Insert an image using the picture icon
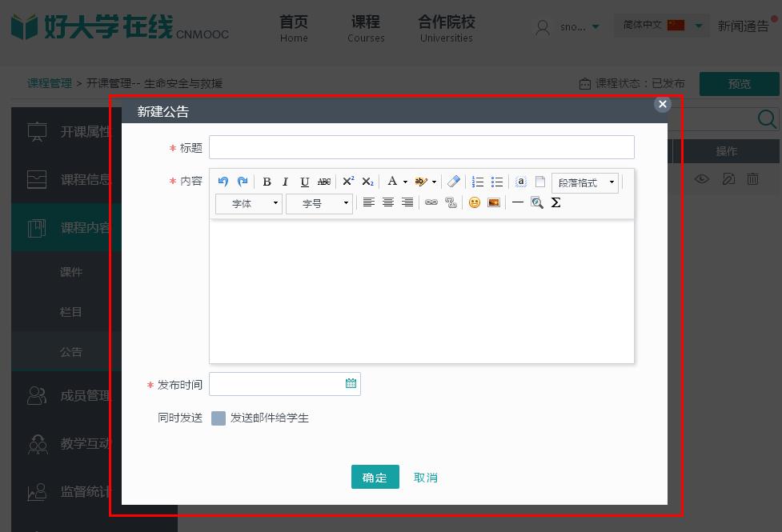This screenshot has width=782, height=532. tap(494, 202)
